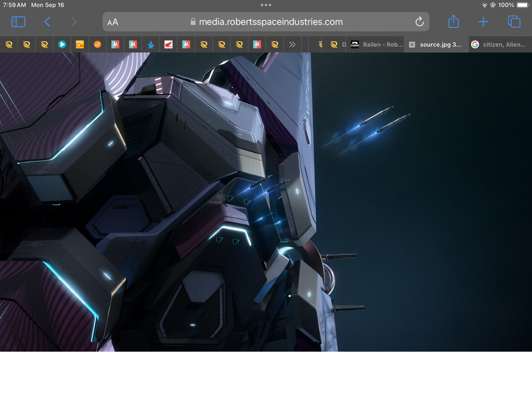Reload the current page

click(x=419, y=22)
